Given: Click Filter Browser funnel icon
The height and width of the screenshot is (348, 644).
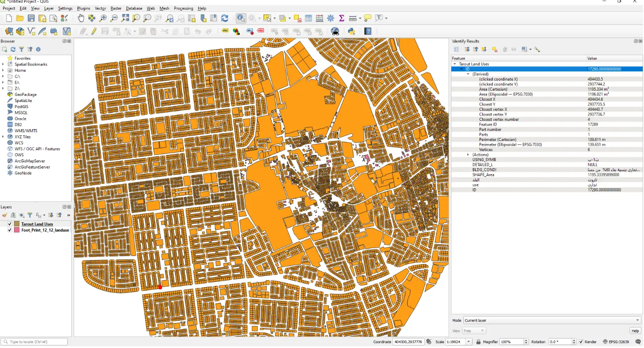Looking at the screenshot, I should [21, 49].
